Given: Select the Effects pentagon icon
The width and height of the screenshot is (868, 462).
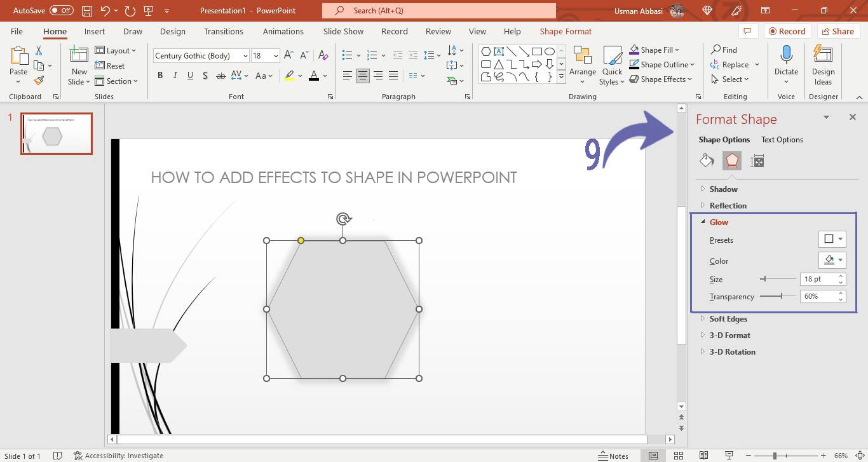Looking at the screenshot, I should pos(732,161).
